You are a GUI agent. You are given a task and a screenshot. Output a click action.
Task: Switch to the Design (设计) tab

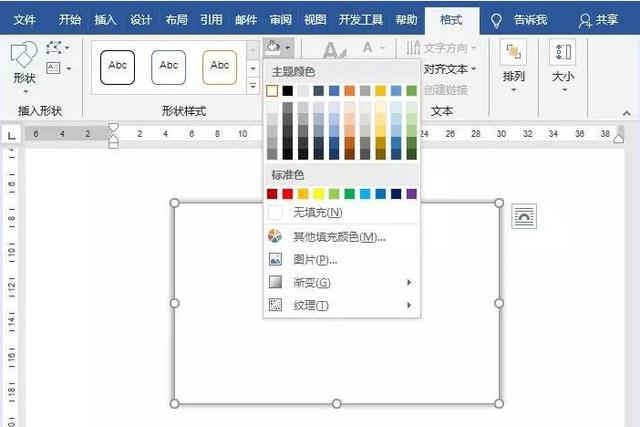141,20
